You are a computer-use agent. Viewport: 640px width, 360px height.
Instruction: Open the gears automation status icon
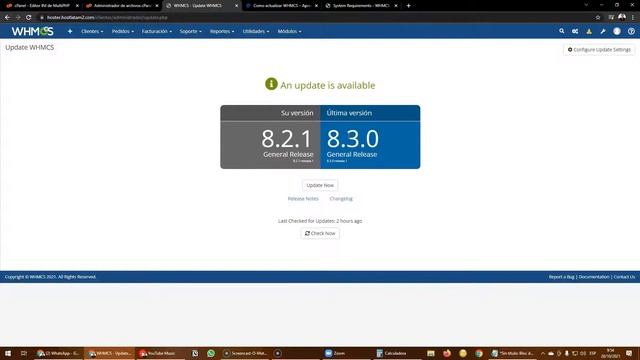click(575, 31)
